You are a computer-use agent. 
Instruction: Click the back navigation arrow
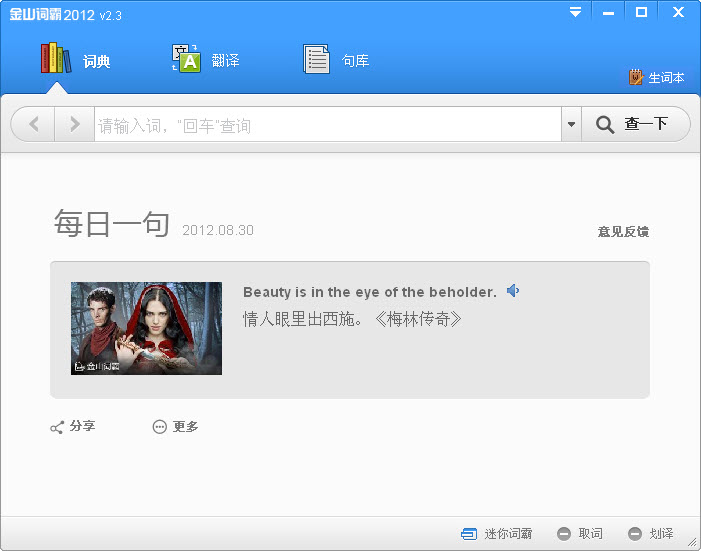tap(34, 124)
